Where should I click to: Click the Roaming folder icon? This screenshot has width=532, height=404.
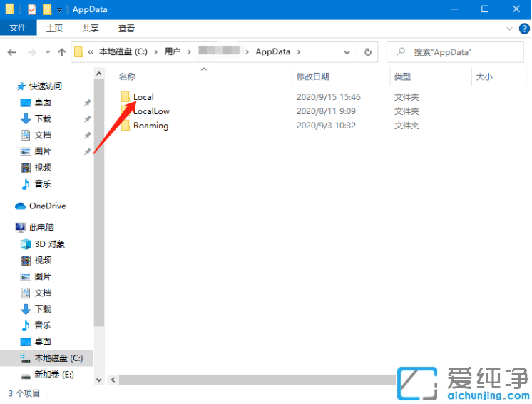click(126, 126)
